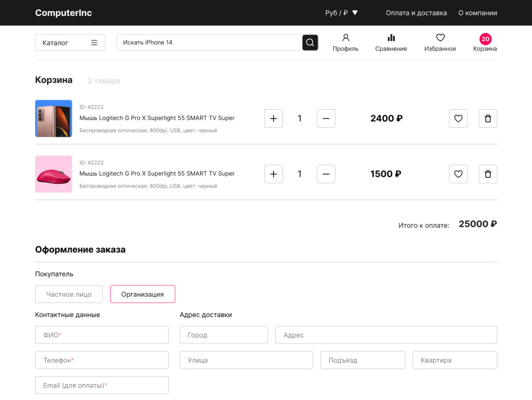Go to ComputerInc home logo
Screen dimensions: 532x400
click(63, 13)
